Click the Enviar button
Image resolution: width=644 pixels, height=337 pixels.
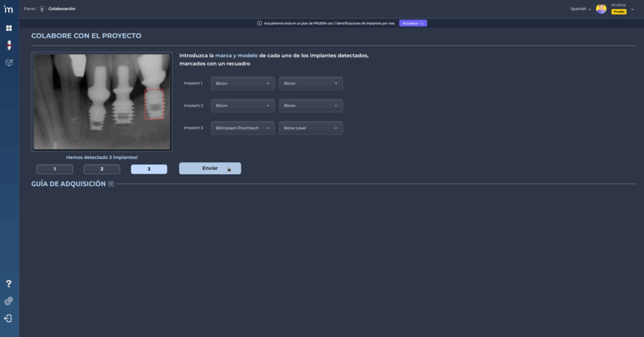(210, 168)
